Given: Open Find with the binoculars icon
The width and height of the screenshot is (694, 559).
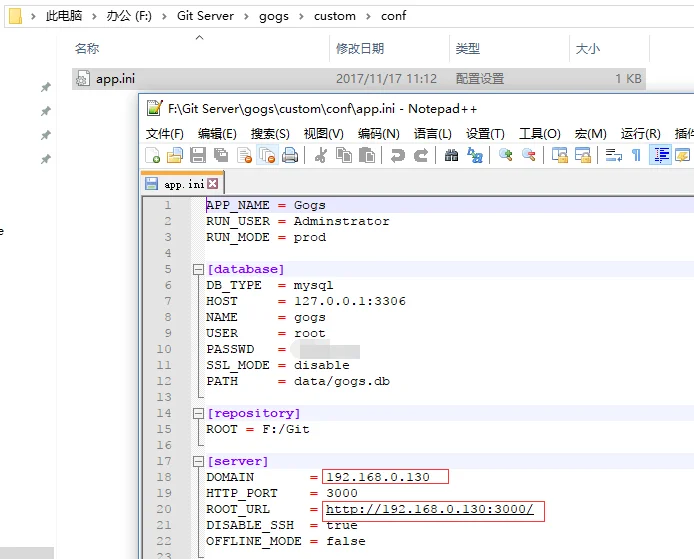Looking at the screenshot, I should point(451,155).
